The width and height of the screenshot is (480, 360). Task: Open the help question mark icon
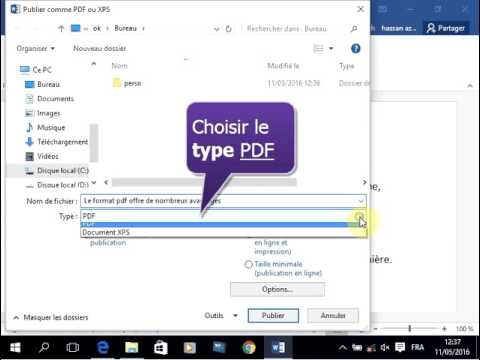[356, 49]
